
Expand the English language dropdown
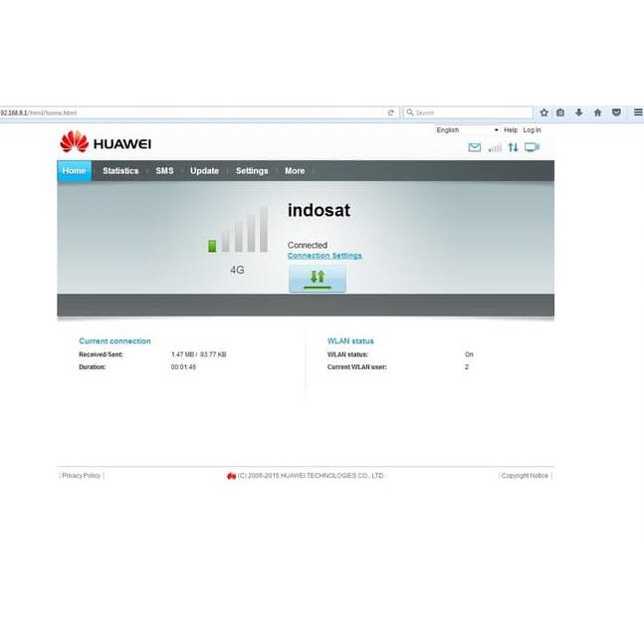tap(467, 130)
